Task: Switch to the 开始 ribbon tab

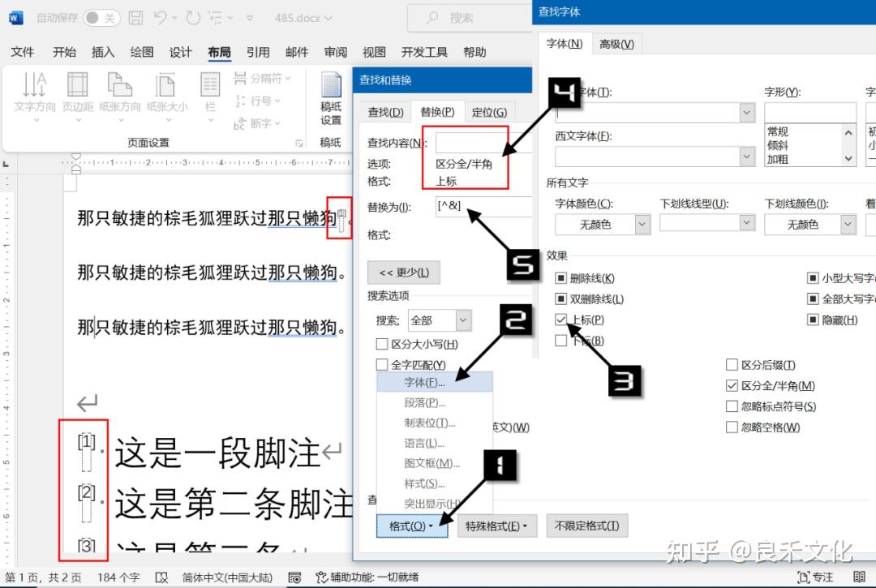Action: [x=64, y=52]
